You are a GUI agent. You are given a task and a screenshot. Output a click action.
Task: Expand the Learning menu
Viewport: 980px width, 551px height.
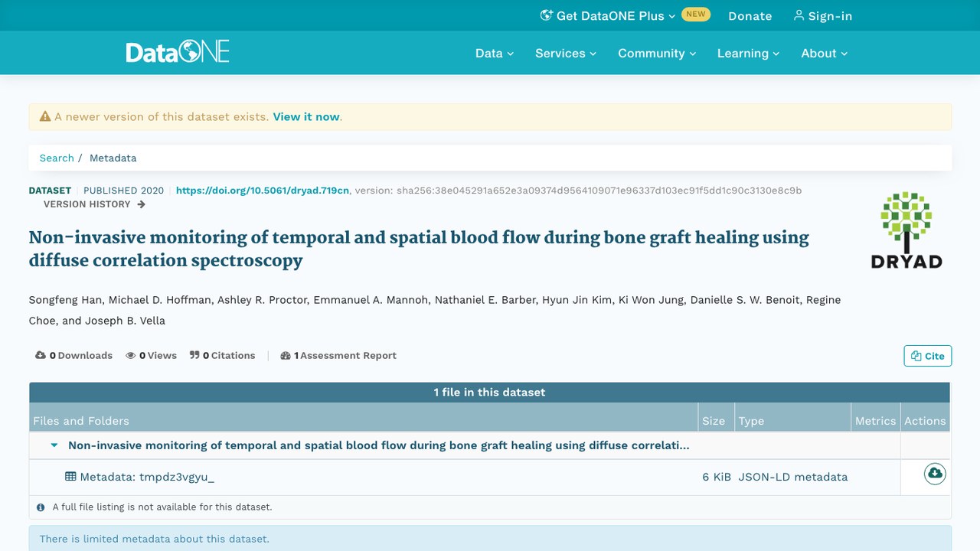coord(748,53)
